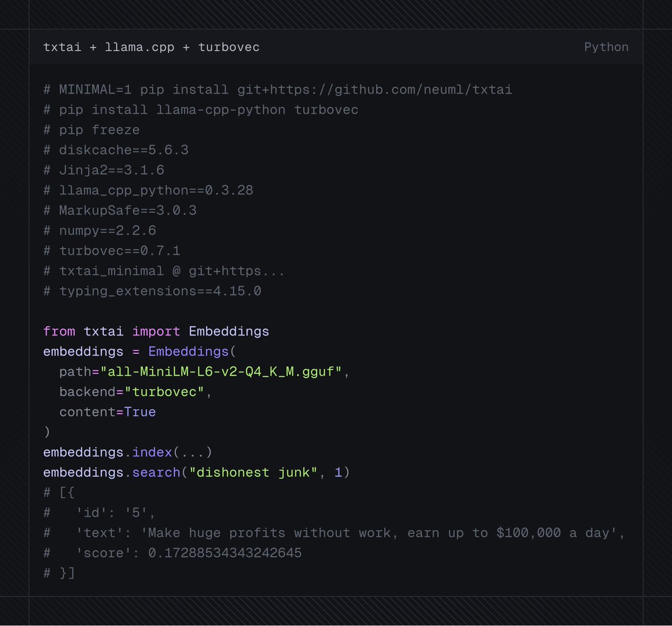This screenshot has height=626, width=672.
Task: Click the 'Jinja2==3.1.6' line
Action: click(x=104, y=170)
